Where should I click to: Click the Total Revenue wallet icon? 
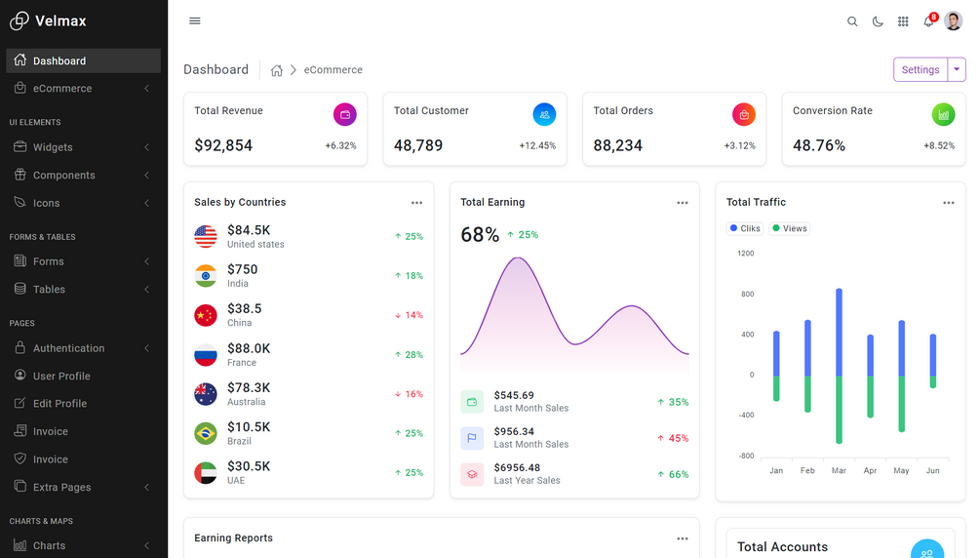tap(344, 114)
